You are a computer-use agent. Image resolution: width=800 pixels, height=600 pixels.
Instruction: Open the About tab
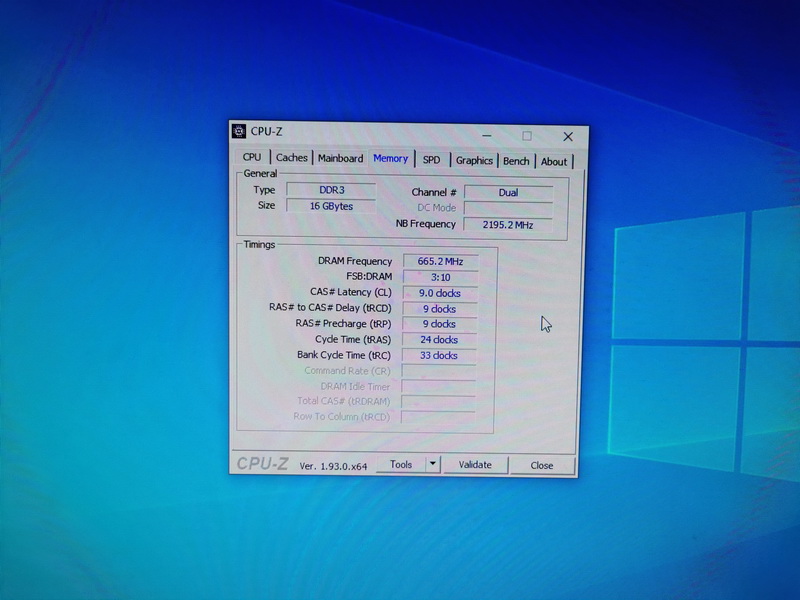[554, 161]
